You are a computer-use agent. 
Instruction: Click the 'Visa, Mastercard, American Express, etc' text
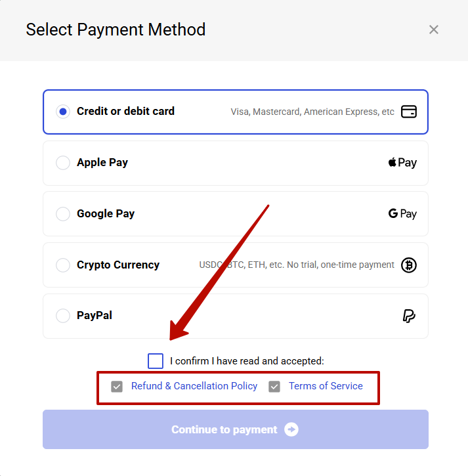[312, 112]
